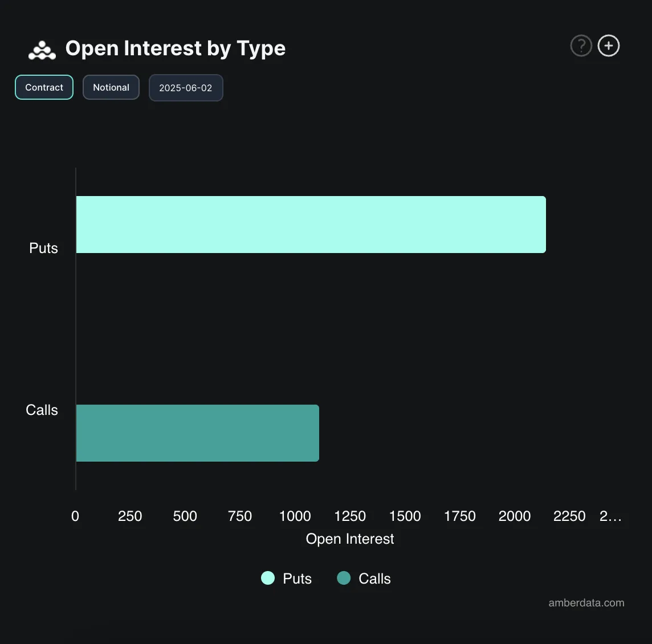Viewport: 652px width, 644px height.
Task: Click the plus circle icon
Action: 608,46
